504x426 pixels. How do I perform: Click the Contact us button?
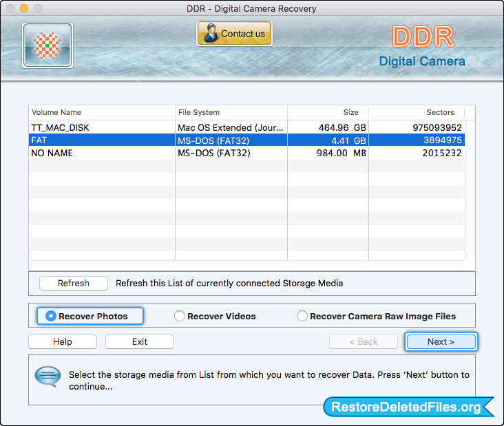click(234, 34)
